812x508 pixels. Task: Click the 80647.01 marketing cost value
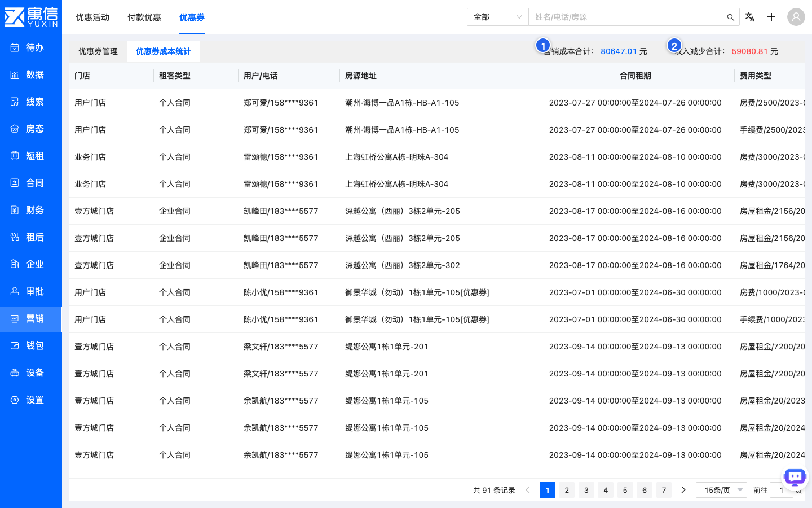619,51
